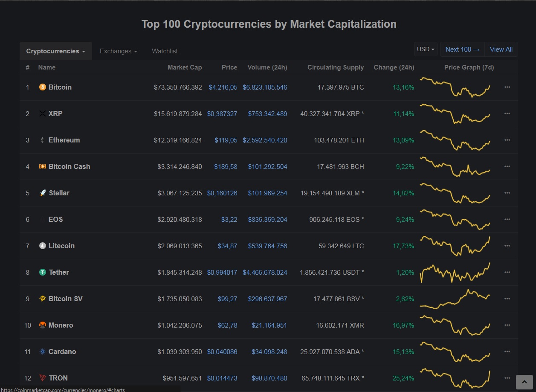
Task: Sort by the # rank column header
Action: [28, 67]
